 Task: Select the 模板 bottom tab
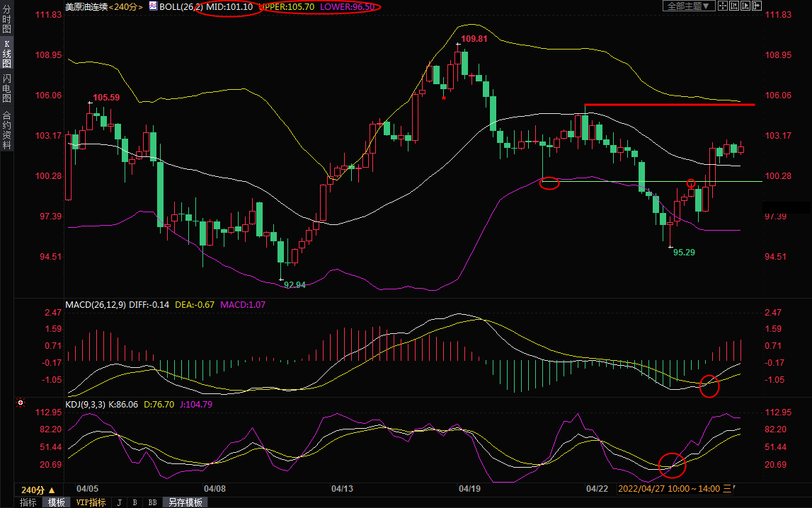[56, 502]
